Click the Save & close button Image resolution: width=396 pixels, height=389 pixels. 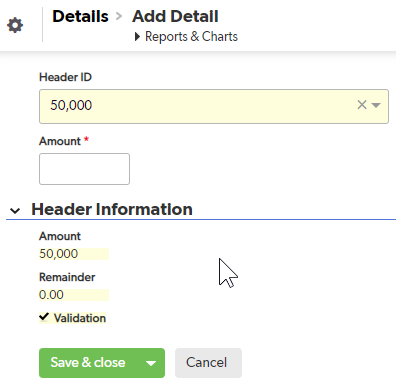(x=88, y=363)
